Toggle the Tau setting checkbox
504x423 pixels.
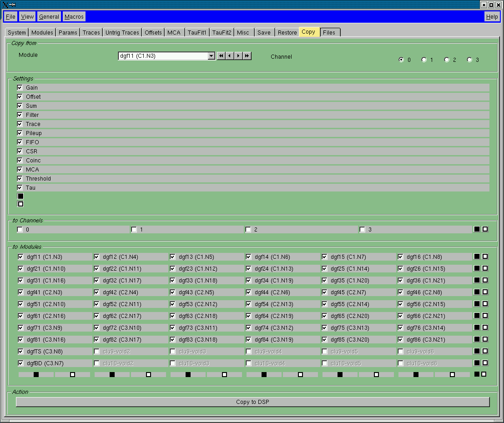pyautogui.click(x=20, y=187)
